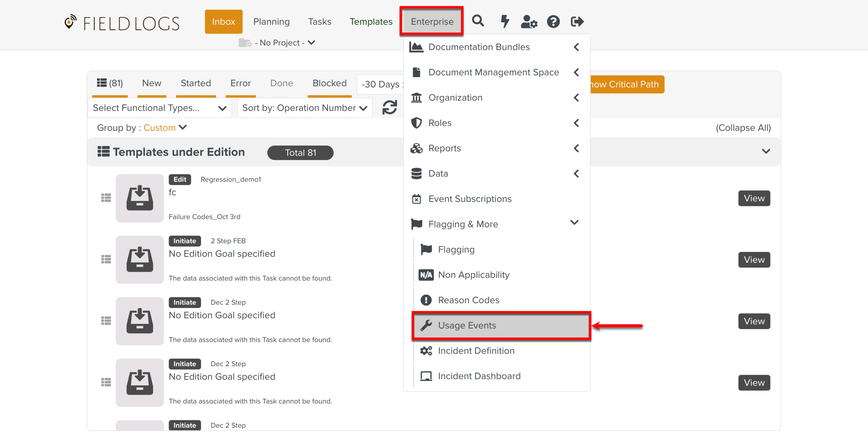The image size is (868, 440).
Task: Switch to the Blocked tab
Action: pos(329,83)
